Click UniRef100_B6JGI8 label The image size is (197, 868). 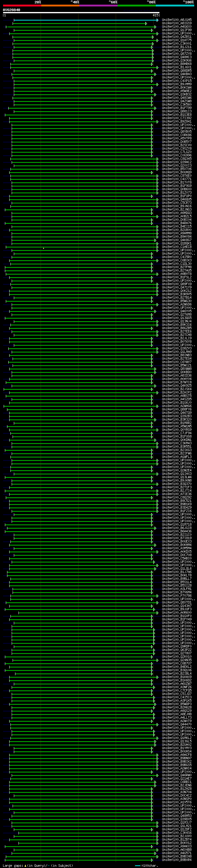point(177,528)
